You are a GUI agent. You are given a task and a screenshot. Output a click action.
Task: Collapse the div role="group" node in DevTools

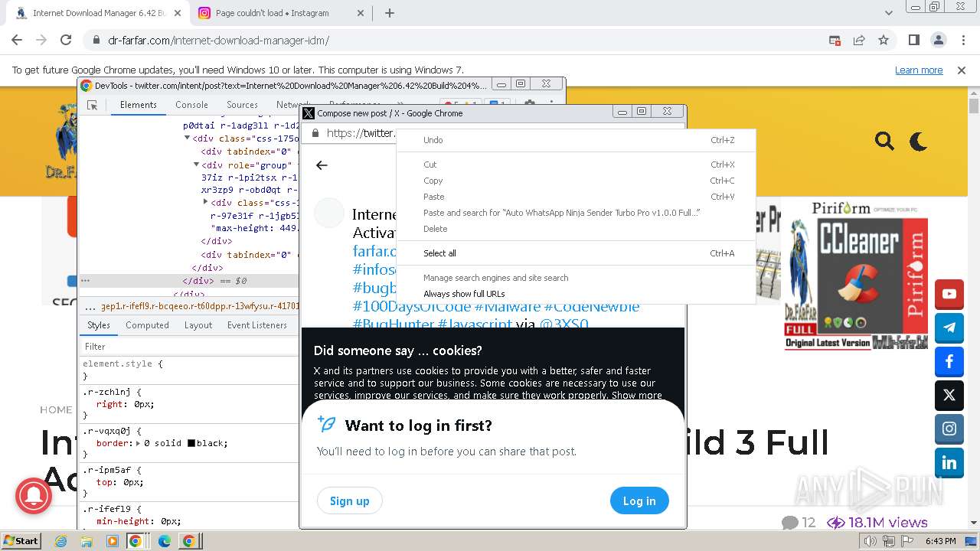point(196,165)
